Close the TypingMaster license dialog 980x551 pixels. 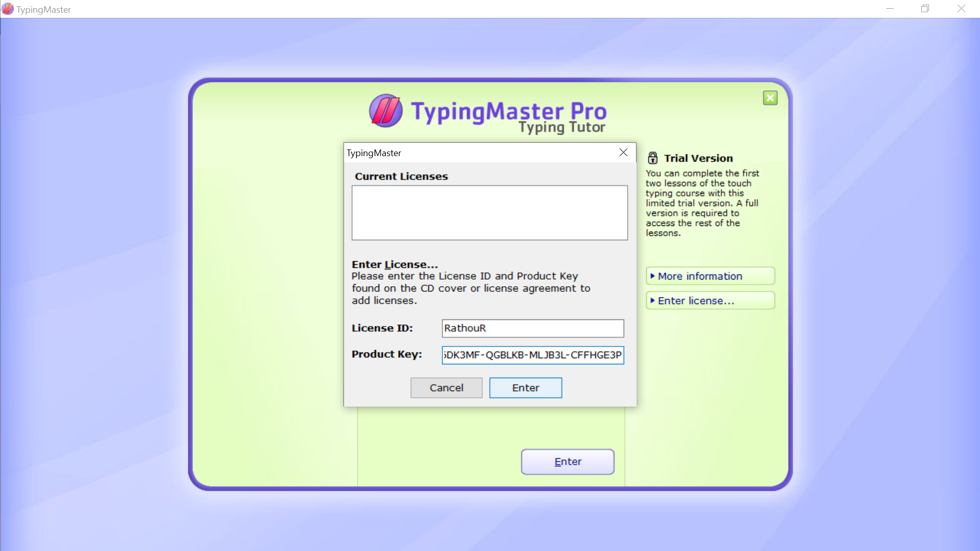coord(623,153)
